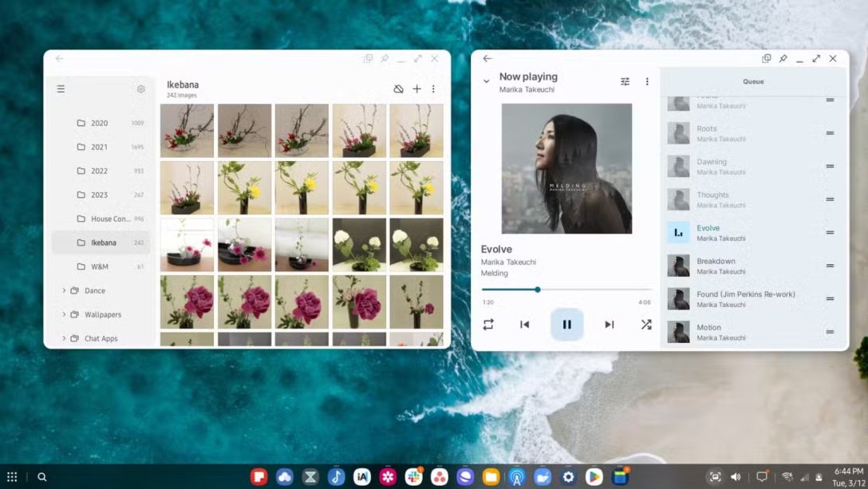Viewport: 868px width, 489px height.
Task: Expand the Dance folder
Action: point(64,290)
